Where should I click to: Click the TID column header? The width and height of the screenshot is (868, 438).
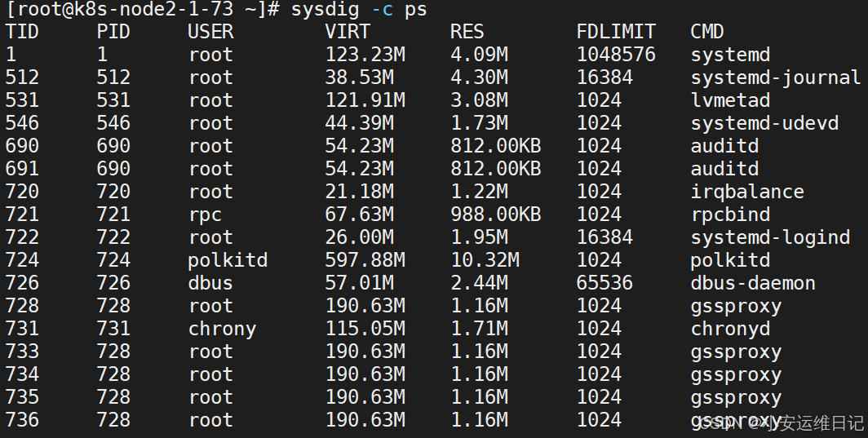[22, 32]
